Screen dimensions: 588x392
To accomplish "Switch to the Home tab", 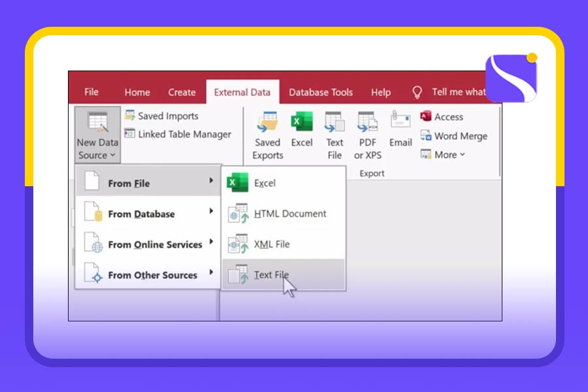I will click(137, 92).
